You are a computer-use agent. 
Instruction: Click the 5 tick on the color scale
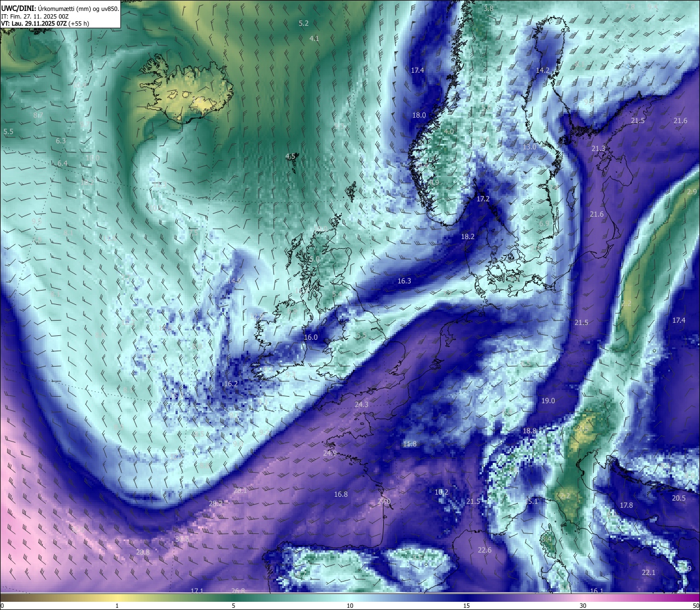(234, 606)
